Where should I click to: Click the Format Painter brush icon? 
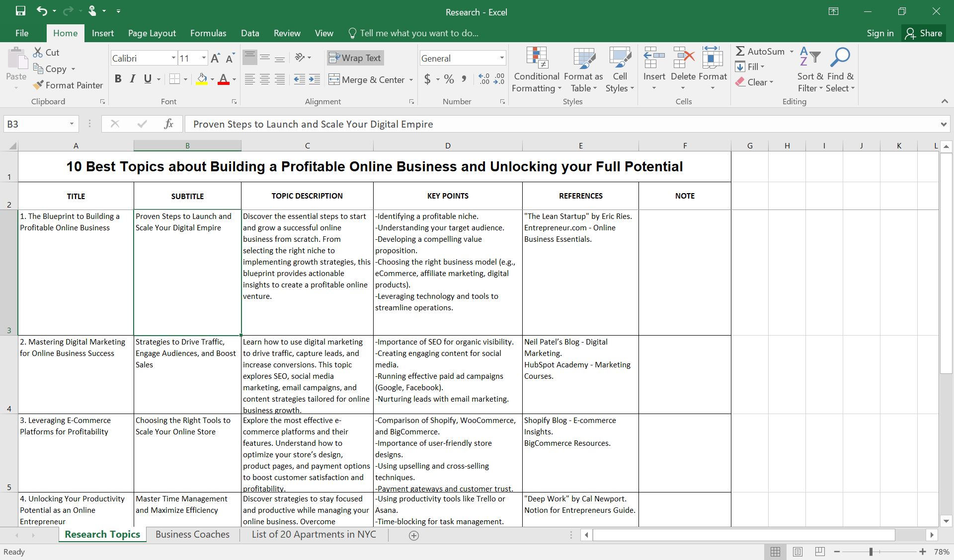[38, 85]
